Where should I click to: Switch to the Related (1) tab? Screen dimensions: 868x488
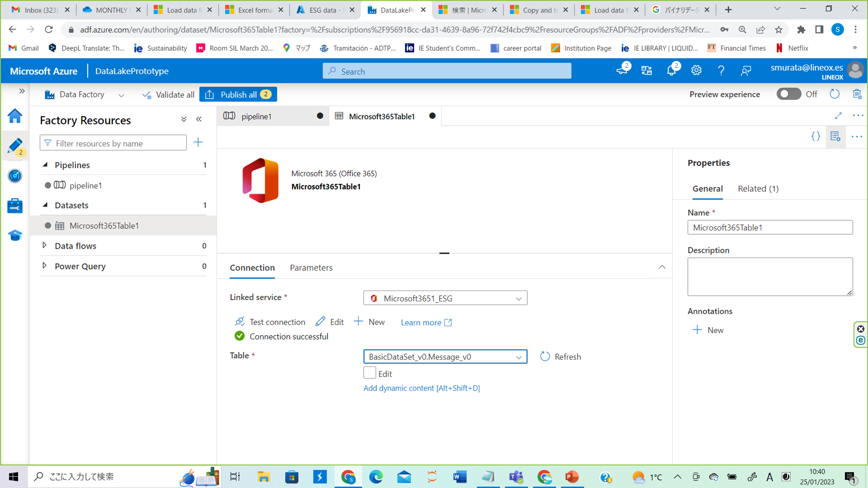(x=758, y=189)
